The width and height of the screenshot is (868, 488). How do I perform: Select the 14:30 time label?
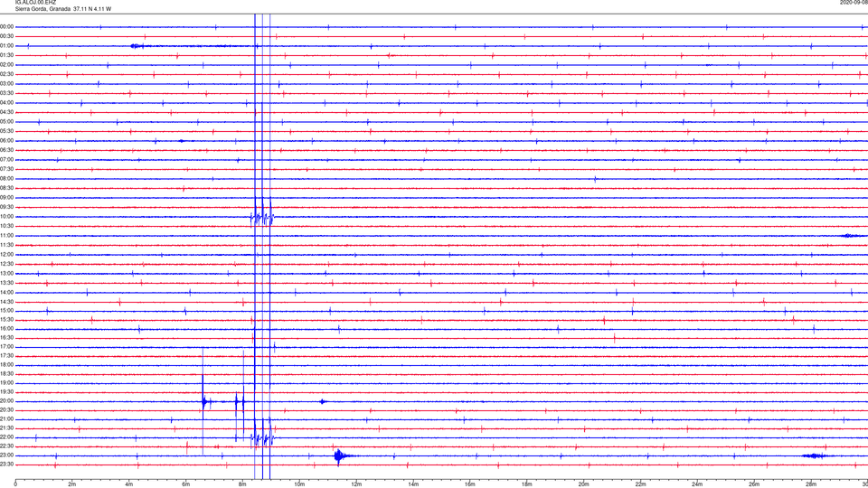[7, 302]
